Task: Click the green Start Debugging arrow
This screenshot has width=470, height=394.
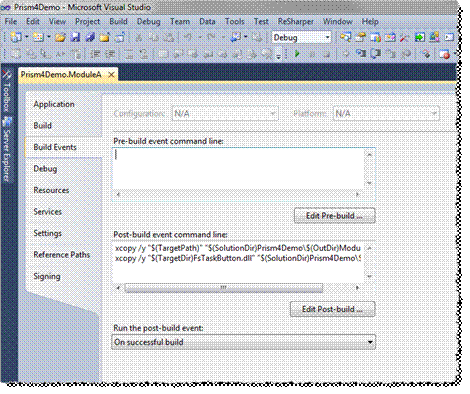Action: click(297, 53)
